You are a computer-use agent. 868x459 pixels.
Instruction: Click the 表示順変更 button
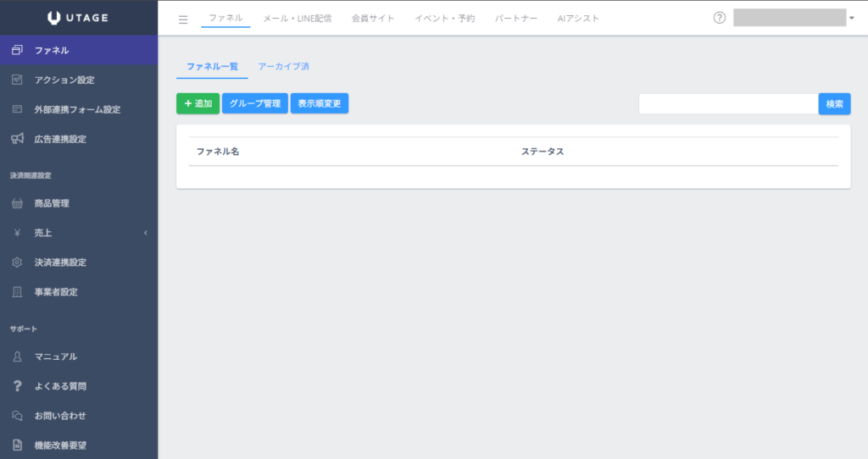[320, 103]
